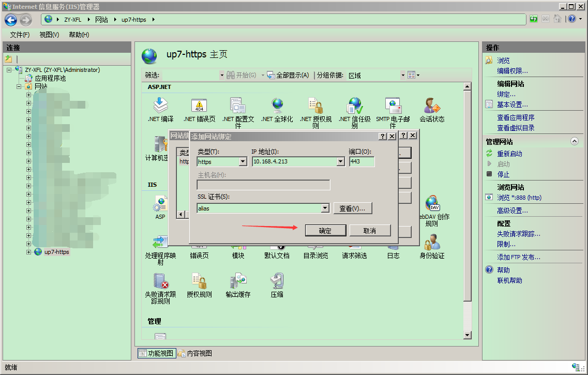Collapse the ZY-XFL server tree node
The height and width of the screenshot is (375, 588).
(x=9, y=70)
